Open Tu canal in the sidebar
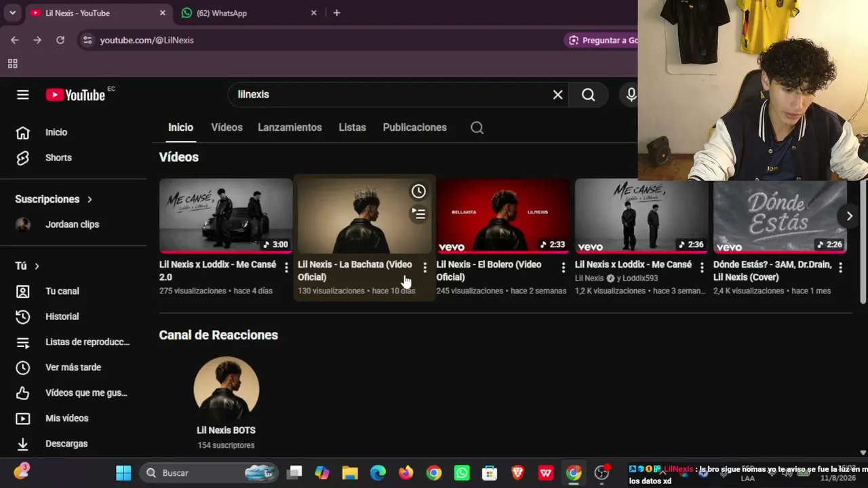The height and width of the screenshot is (488, 868). coord(73,291)
